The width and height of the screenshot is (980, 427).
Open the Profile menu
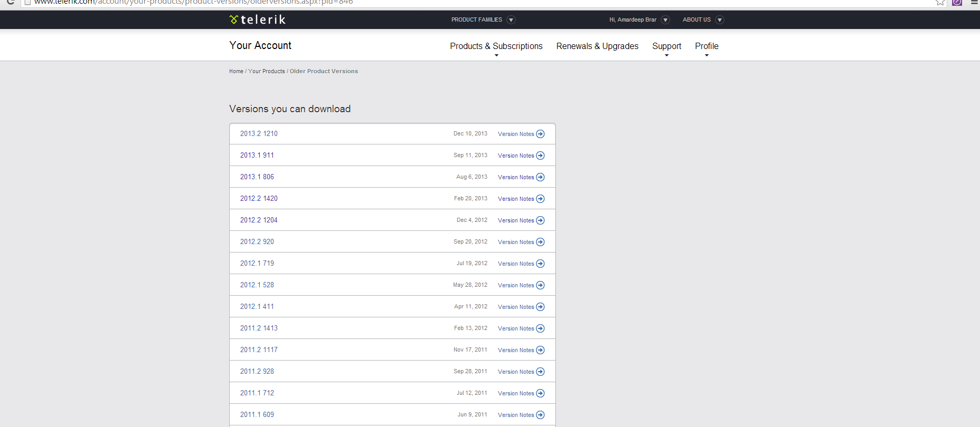707,46
